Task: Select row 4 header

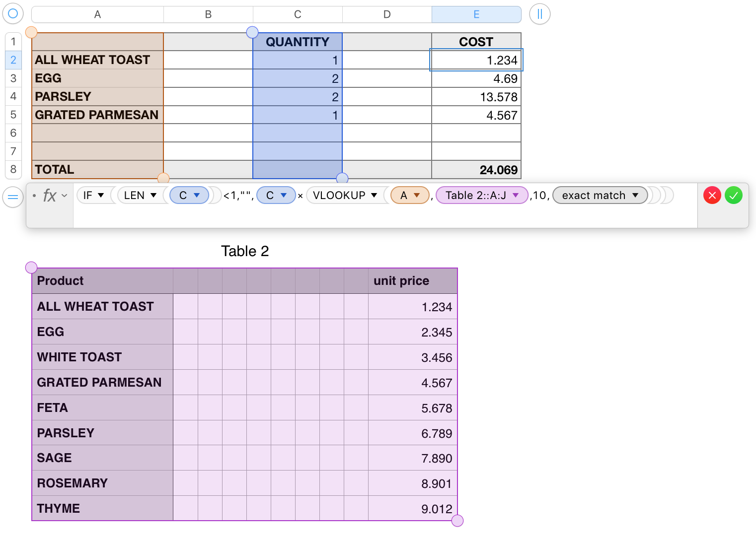Action: 13,96
